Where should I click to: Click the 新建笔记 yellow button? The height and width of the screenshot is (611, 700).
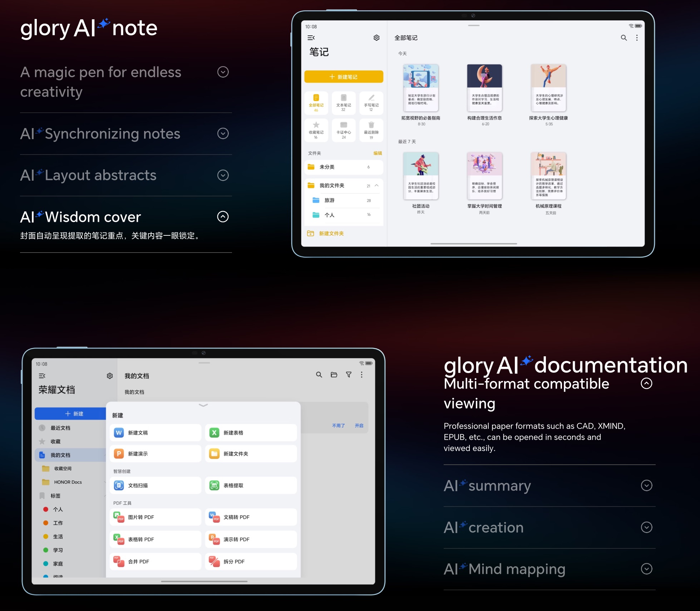click(x=344, y=77)
